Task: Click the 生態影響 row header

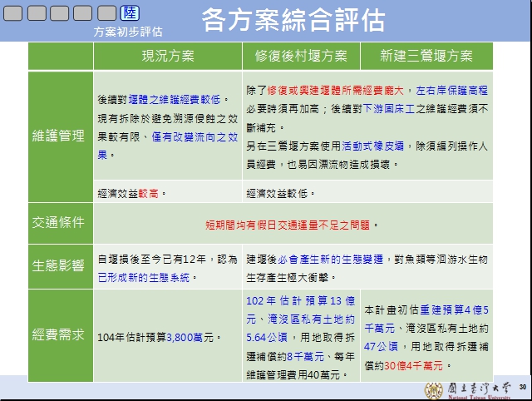Action: pyautogui.click(x=61, y=266)
